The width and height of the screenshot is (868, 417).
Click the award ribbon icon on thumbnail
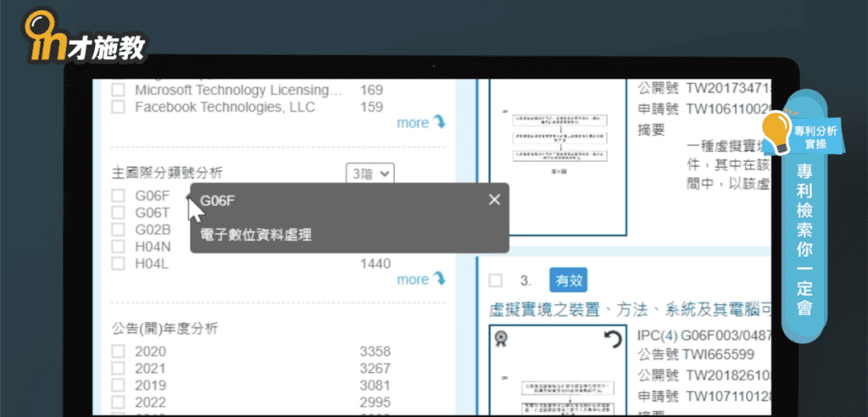coord(502,340)
